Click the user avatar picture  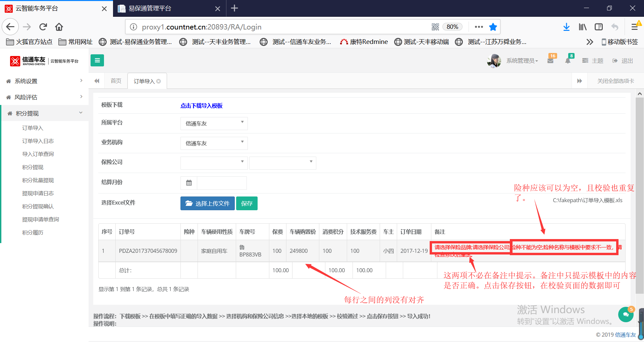(x=494, y=61)
